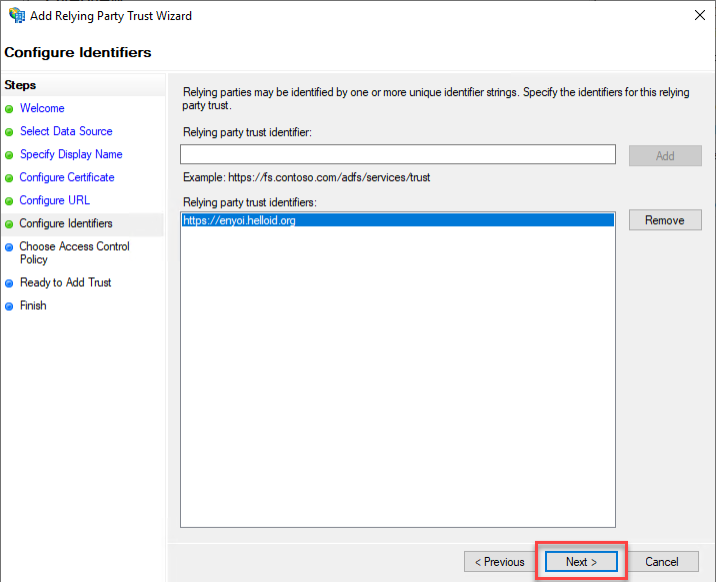Click the Next button
The image size is (716, 582).
(581, 561)
